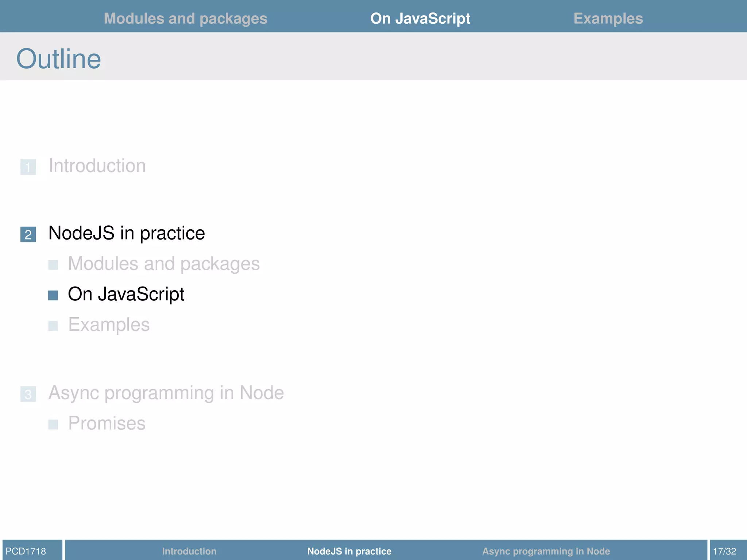This screenshot has width=747, height=560.
Task: Open the 'Modules and packages' header tab
Action: click(185, 19)
